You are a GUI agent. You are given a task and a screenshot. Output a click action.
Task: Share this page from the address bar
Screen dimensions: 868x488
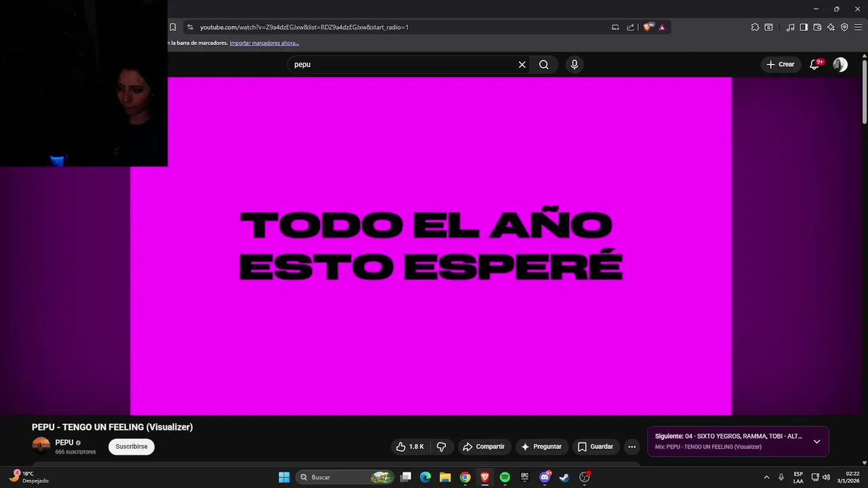coord(631,27)
